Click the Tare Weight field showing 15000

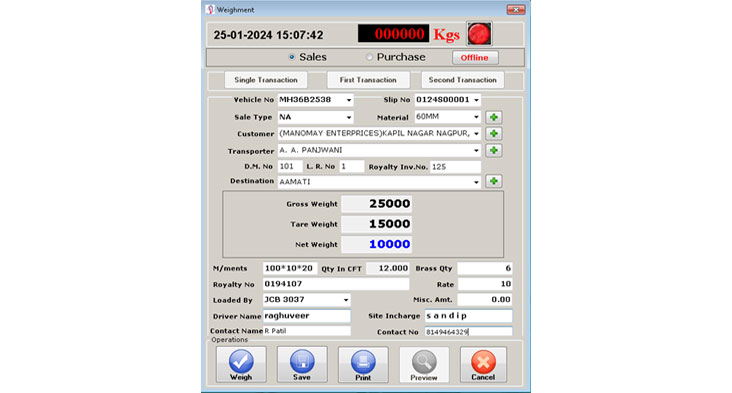tap(376, 224)
